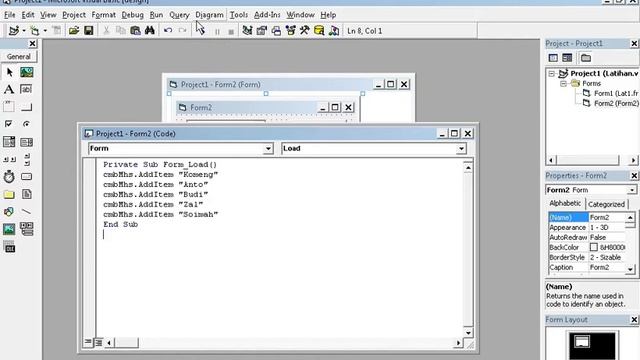This screenshot has width=640, height=360.
Task: Click the Paste clipboard icon in toolbar
Action: click(135, 31)
